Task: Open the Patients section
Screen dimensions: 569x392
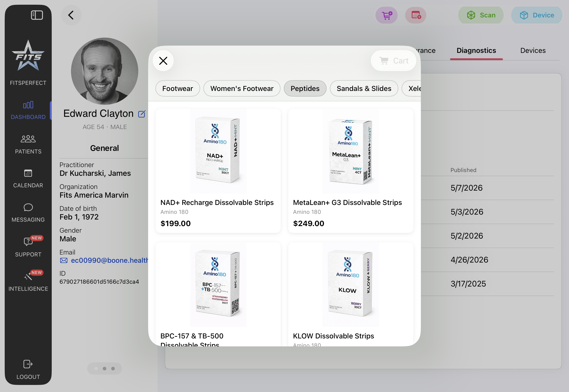Action: [28, 145]
